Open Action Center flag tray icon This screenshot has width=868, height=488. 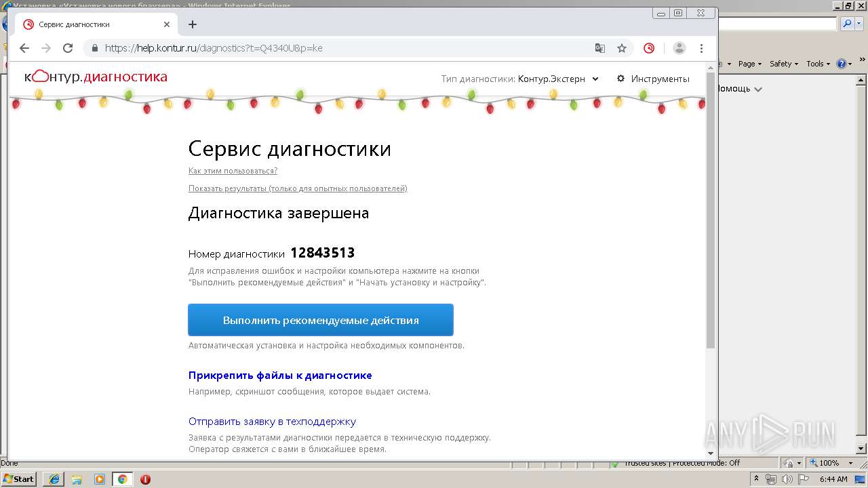coord(804,479)
